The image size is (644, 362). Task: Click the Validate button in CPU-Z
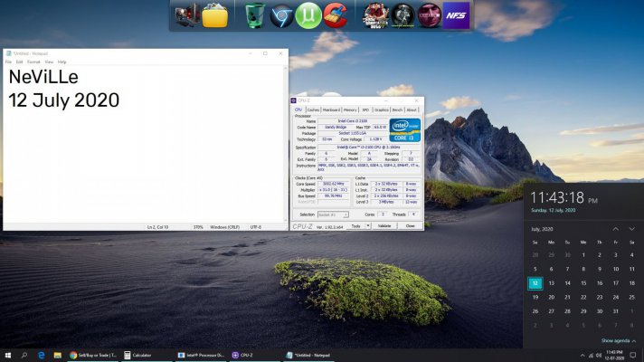[384, 226]
